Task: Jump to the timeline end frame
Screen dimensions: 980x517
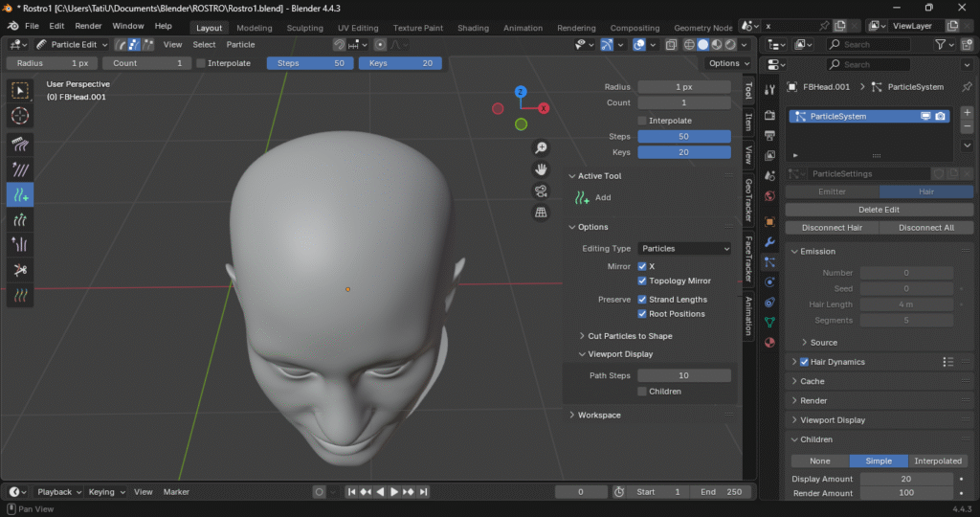Action: pyautogui.click(x=422, y=492)
